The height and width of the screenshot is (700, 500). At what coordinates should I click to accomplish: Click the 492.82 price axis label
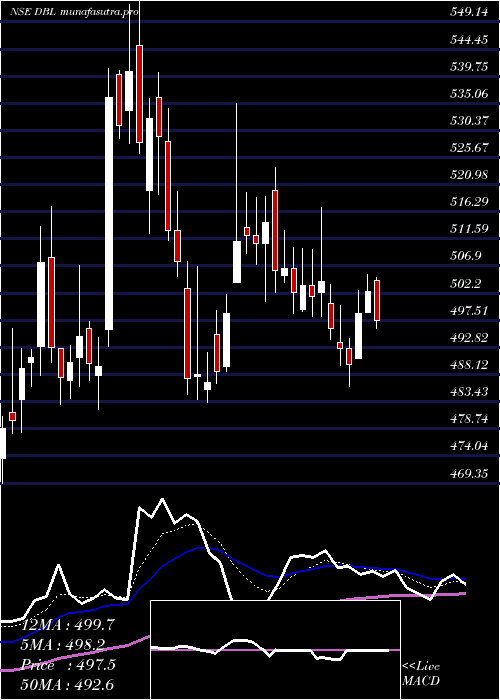pos(469,338)
